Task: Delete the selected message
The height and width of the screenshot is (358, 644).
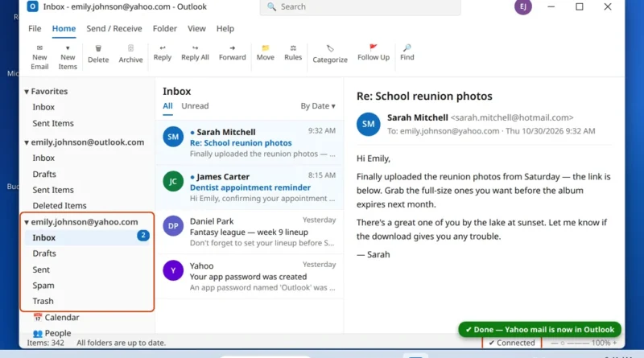Action: click(98, 55)
